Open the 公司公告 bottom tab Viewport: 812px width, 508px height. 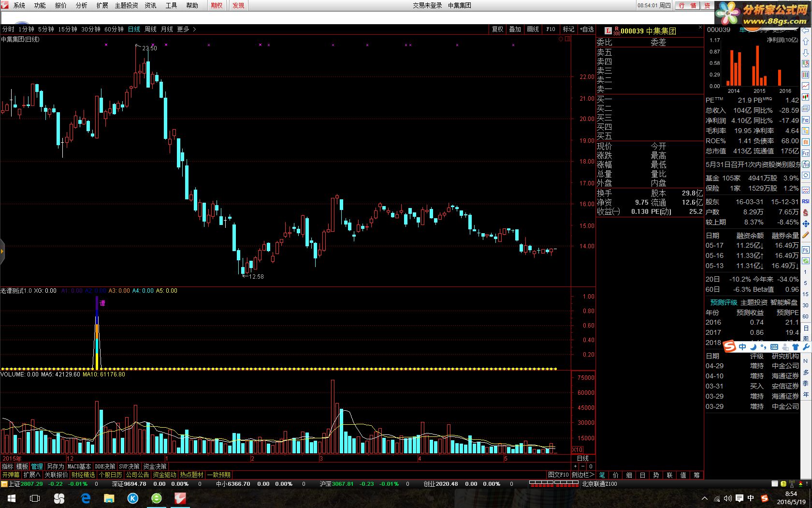click(137, 475)
